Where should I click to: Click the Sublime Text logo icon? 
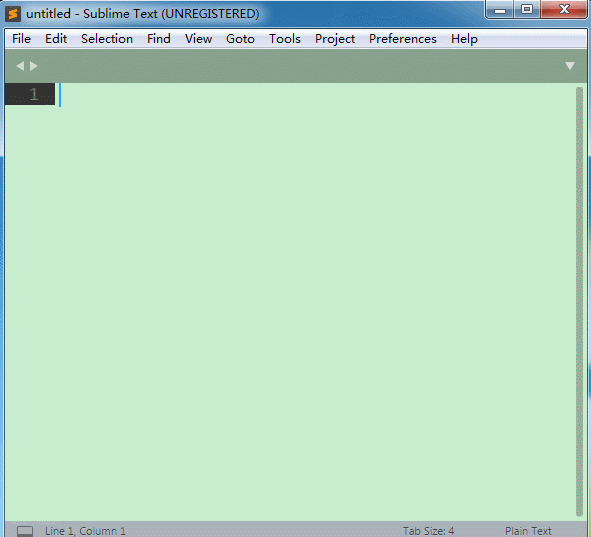[x=13, y=14]
